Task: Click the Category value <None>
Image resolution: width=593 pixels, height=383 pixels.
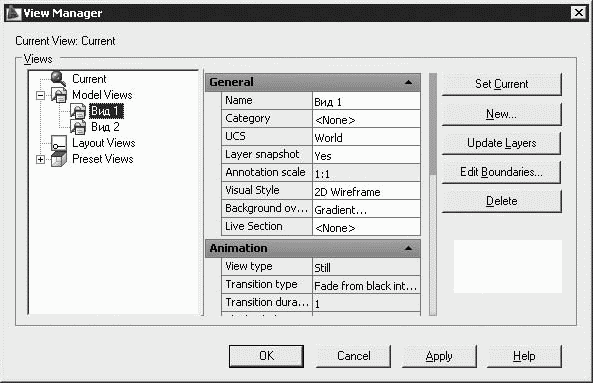Action: (x=366, y=119)
